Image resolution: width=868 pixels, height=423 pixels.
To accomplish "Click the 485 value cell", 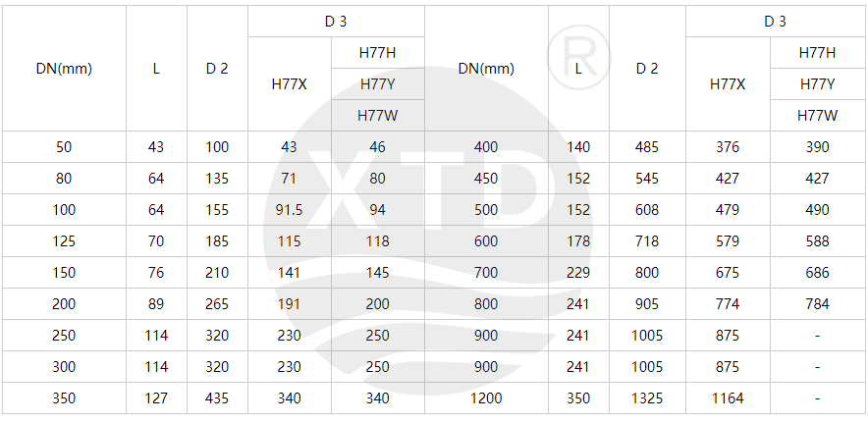I will point(647,147).
